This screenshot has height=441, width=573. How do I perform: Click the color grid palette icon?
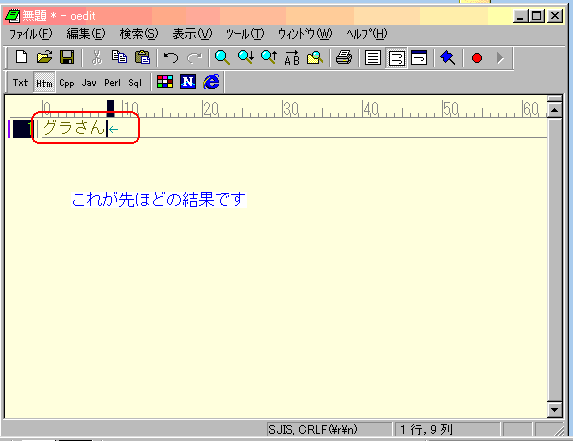click(x=165, y=82)
